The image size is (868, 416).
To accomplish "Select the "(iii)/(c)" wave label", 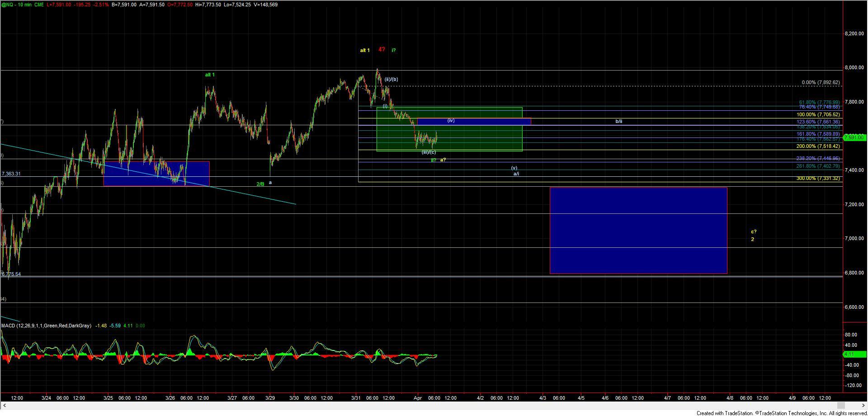I will [x=429, y=152].
